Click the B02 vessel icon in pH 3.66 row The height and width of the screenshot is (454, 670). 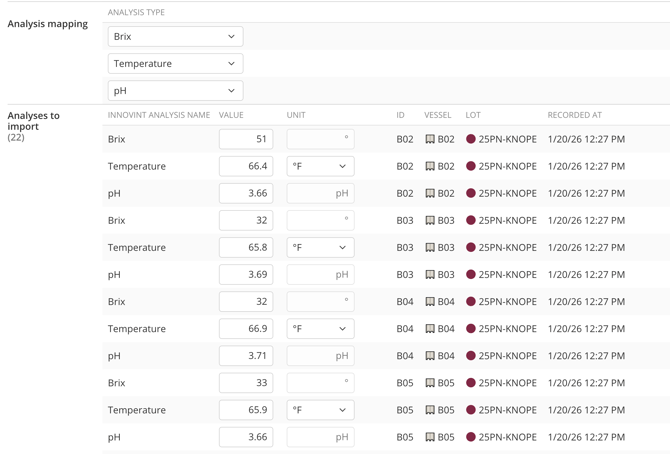(x=430, y=194)
